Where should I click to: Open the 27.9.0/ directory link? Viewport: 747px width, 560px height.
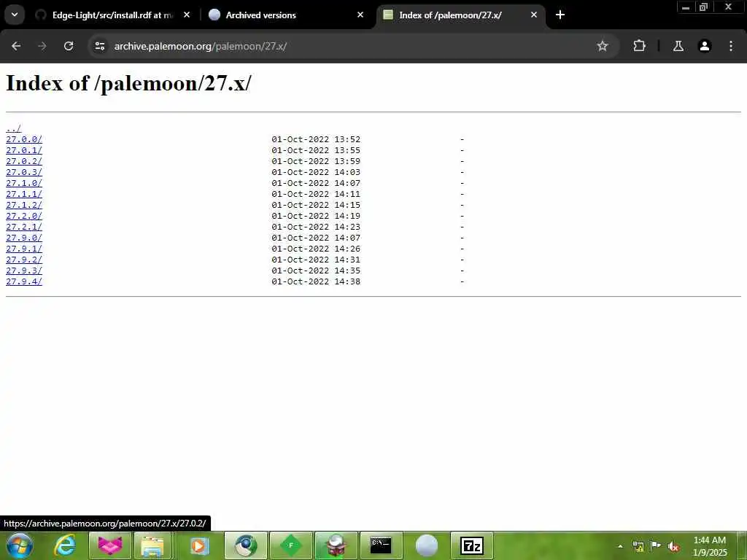coord(24,238)
